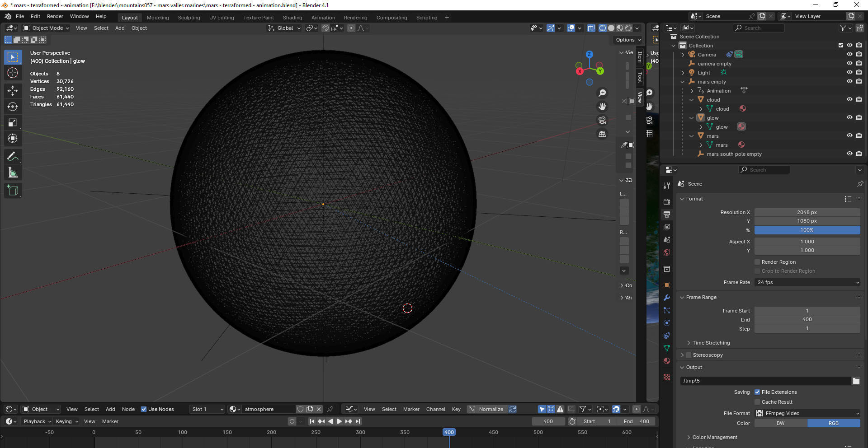868x448 pixels.
Task: Pin the Scene properties panel
Action: click(860, 184)
